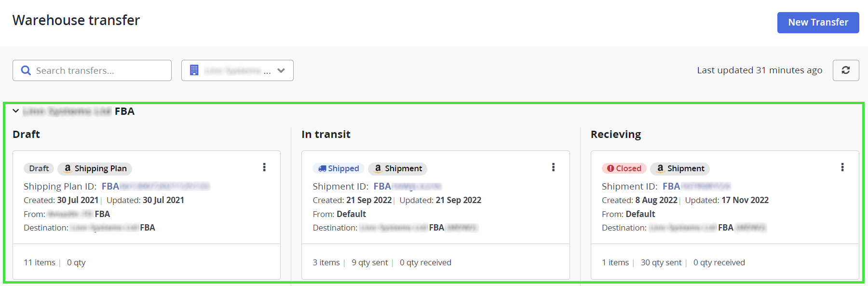Image resolution: width=868 pixels, height=286 pixels.
Task: Click the search magnifier icon
Action: coord(26,70)
